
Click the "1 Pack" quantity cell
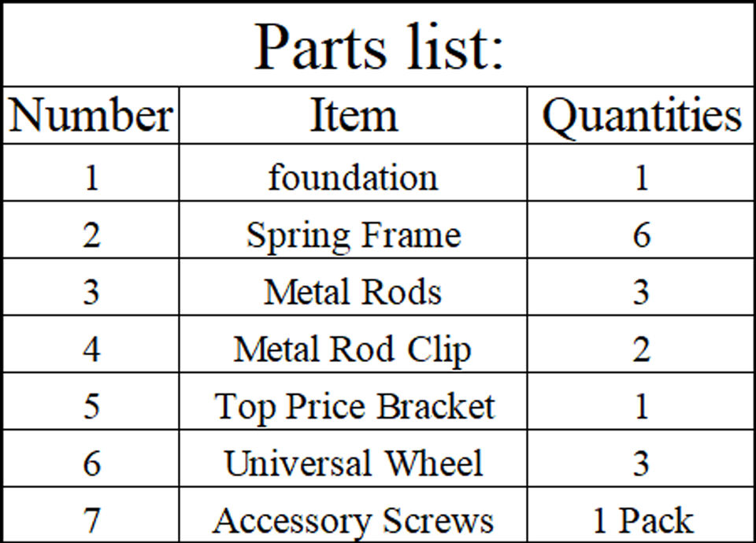641,520
